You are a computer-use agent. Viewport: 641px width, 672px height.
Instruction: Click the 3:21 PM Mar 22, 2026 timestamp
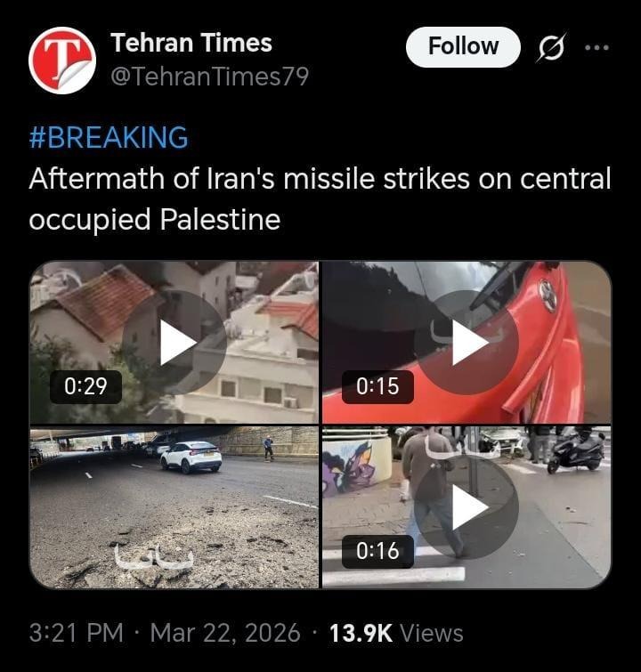click(x=165, y=633)
